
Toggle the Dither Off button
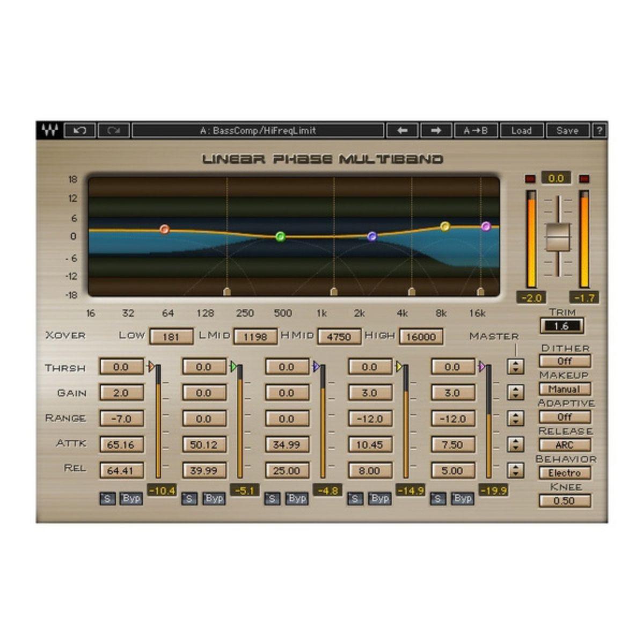pyautogui.click(x=565, y=361)
